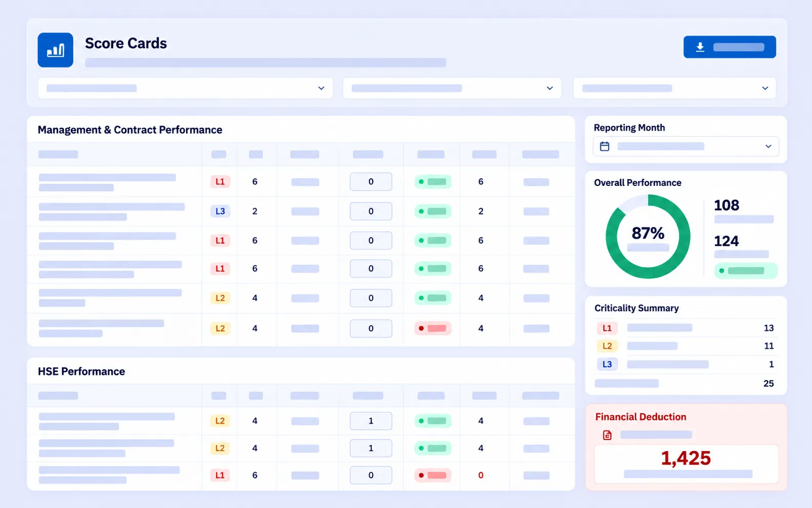The image size is (812, 508).
Task: Click the L3 badge in Criticality Summary
Action: coord(607,364)
